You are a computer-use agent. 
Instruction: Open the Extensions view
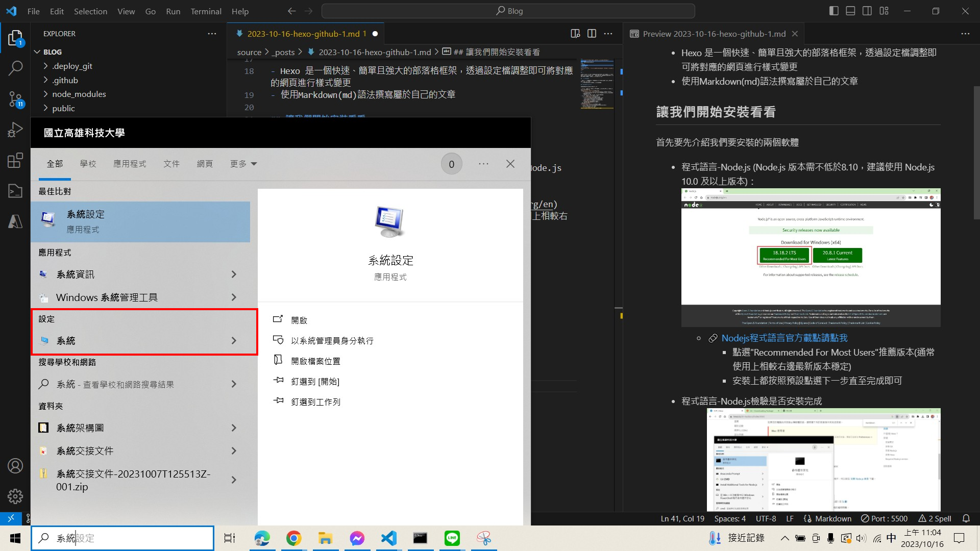coord(15,160)
